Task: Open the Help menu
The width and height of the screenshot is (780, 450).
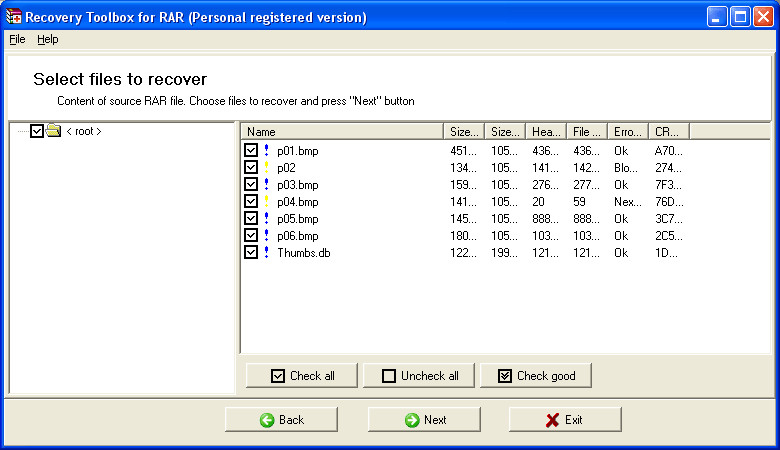Action: click(48, 39)
